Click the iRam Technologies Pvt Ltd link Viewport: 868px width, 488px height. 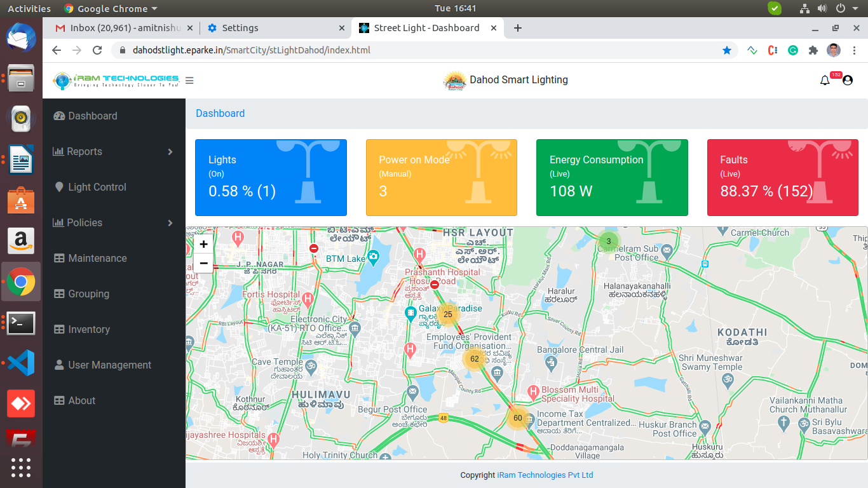click(545, 475)
